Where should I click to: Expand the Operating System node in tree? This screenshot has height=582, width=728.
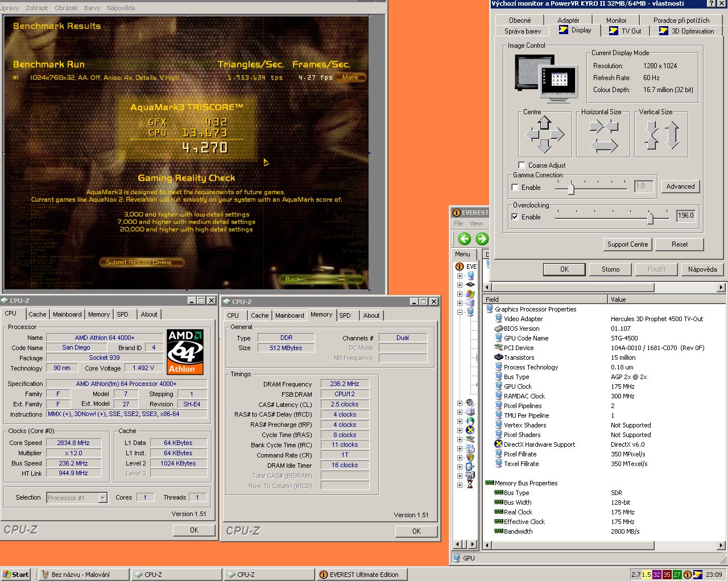click(x=460, y=294)
